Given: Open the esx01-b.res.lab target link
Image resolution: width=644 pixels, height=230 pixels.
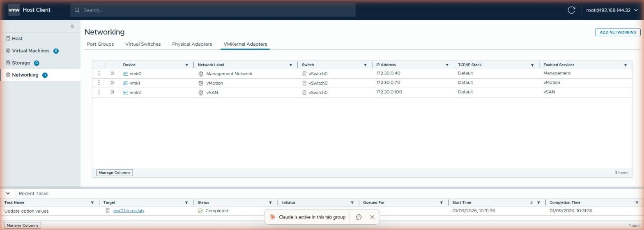Looking at the screenshot, I should (x=129, y=211).
